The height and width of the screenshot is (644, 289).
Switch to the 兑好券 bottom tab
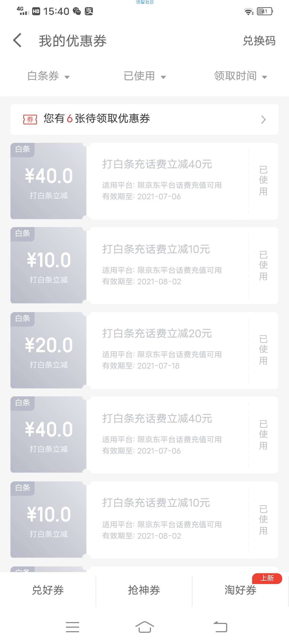pos(48,590)
